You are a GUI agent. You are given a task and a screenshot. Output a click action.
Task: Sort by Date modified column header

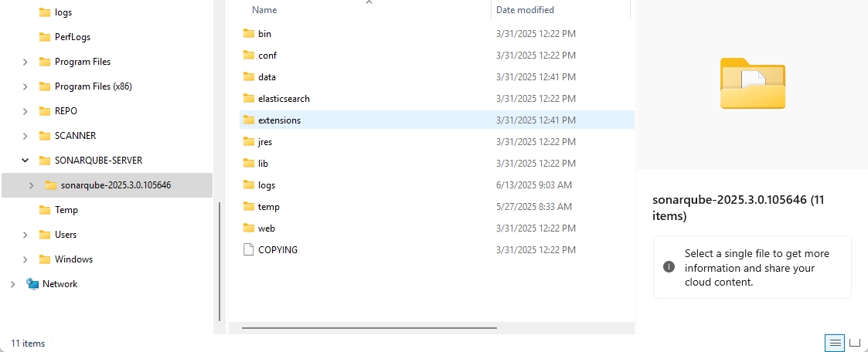point(525,10)
